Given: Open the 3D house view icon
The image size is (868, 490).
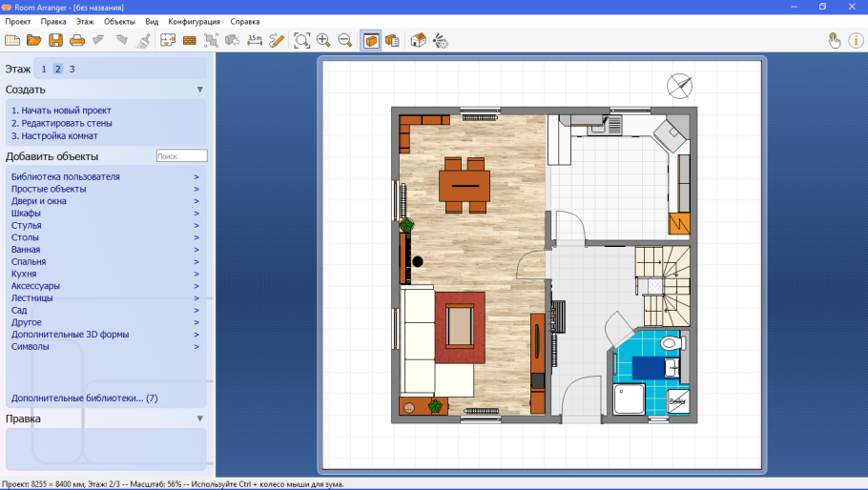Looking at the screenshot, I should point(418,40).
